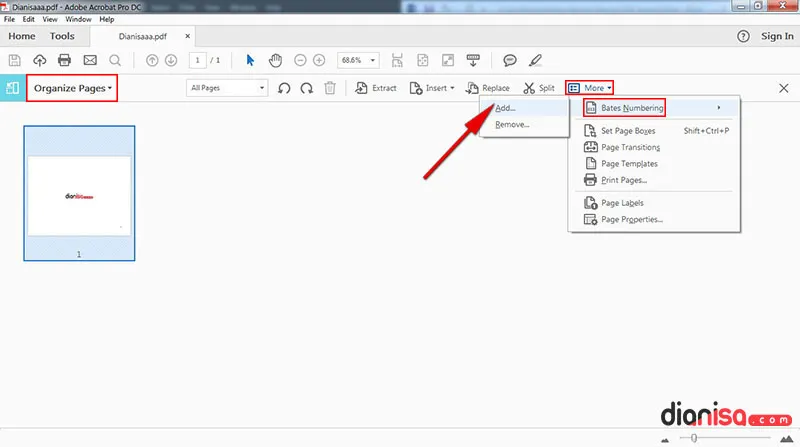The width and height of the screenshot is (800, 447).
Task: Open the Help question mark icon
Action: pos(743,36)
